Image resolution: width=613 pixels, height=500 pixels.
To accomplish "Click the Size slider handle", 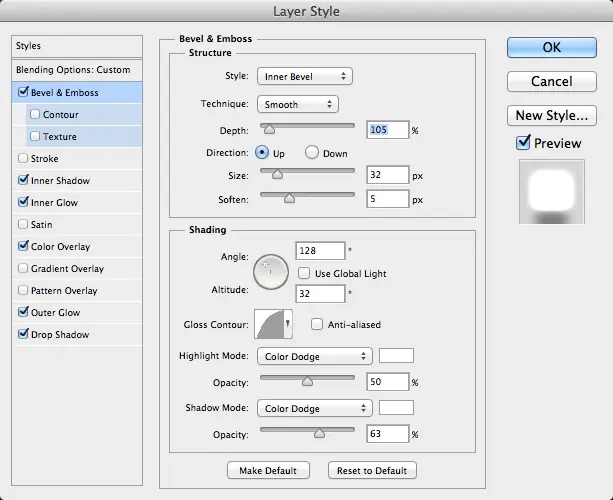I will point(277,174).
